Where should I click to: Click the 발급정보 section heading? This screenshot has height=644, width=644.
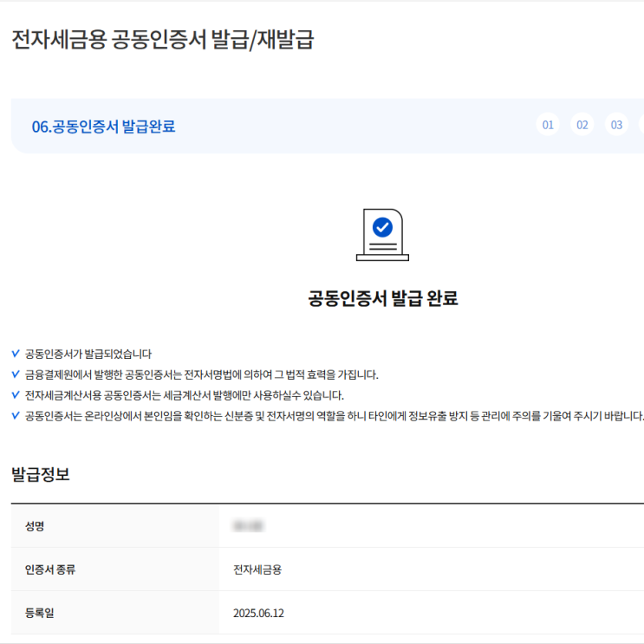(40, 474)
